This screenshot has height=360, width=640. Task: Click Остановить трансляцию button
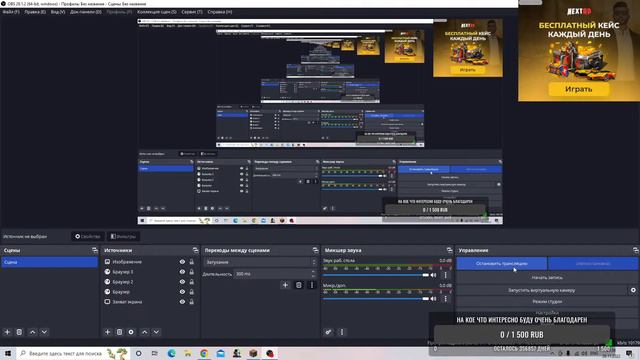coord(502,264)
